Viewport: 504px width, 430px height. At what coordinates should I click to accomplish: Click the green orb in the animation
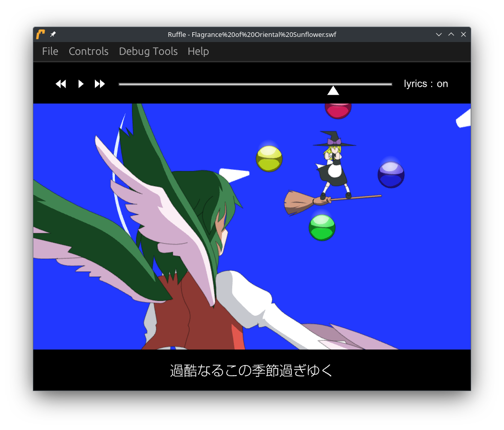[x=322, y=226]
